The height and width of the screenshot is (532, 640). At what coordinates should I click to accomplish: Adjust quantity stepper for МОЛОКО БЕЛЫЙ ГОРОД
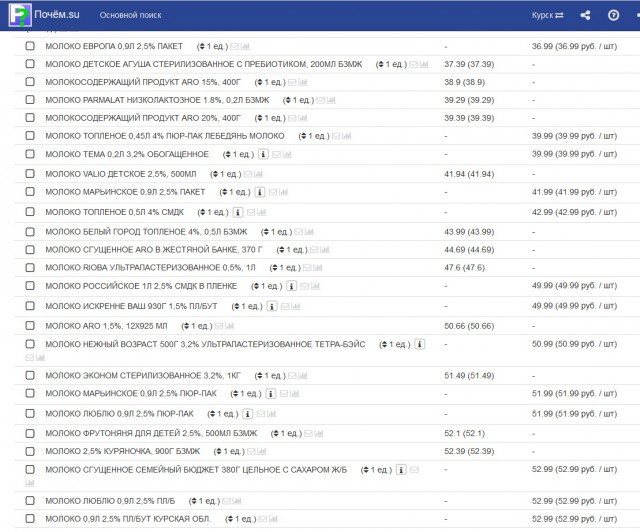point(265,232)
